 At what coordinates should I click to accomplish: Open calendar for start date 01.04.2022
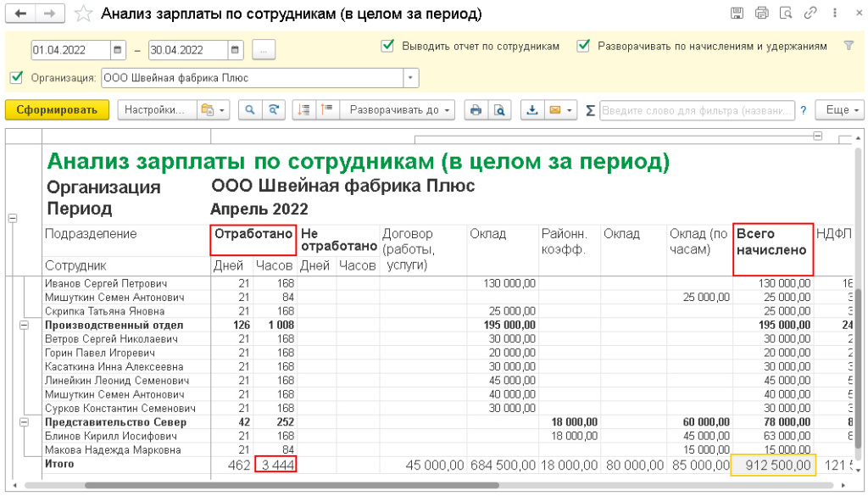click(118, 49)
